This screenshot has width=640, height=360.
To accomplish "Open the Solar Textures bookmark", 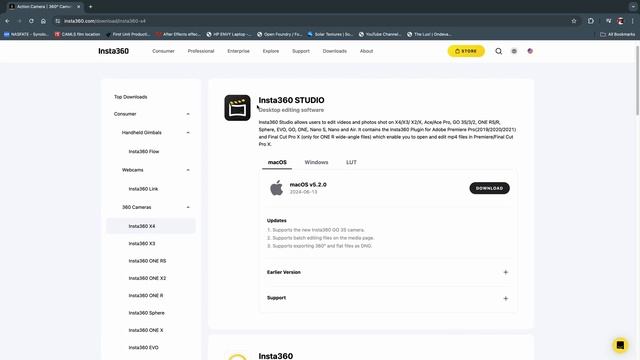I will pos(330,34).
